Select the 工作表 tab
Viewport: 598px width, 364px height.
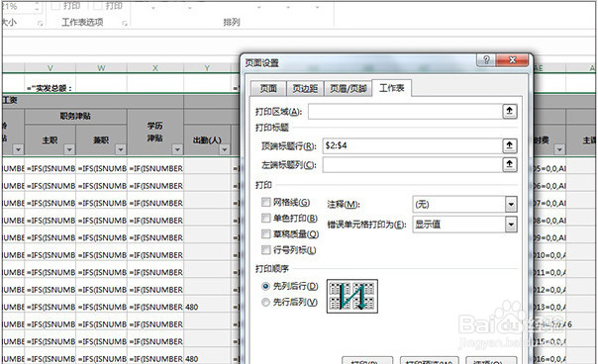coord(392,88)
